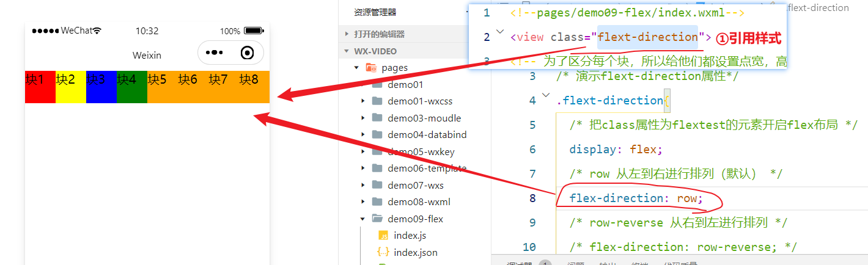Click the 开启flex布局 comment on line 5
The width and height of the screenshot is (868, 265).
713,125
